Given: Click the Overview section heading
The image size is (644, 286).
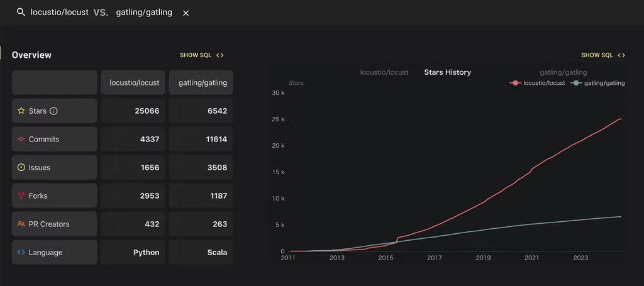Looking at the screenshot, I should 31,55.
